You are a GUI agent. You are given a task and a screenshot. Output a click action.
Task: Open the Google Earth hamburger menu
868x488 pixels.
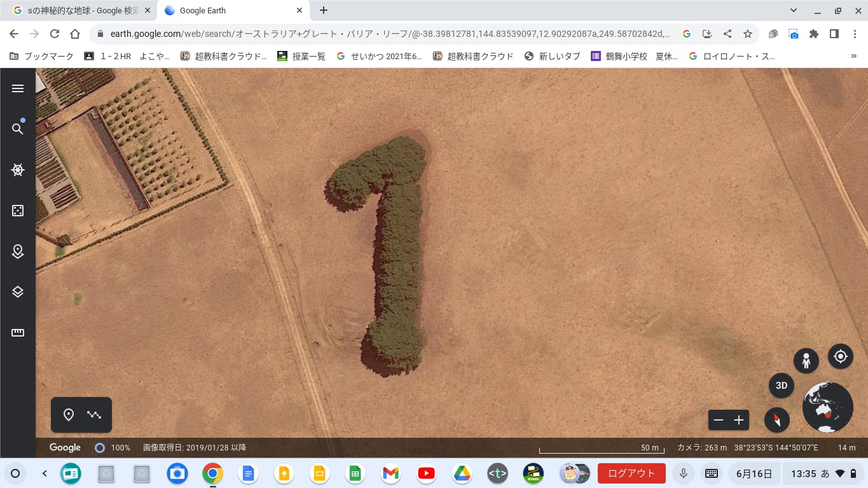click(18, 88)
